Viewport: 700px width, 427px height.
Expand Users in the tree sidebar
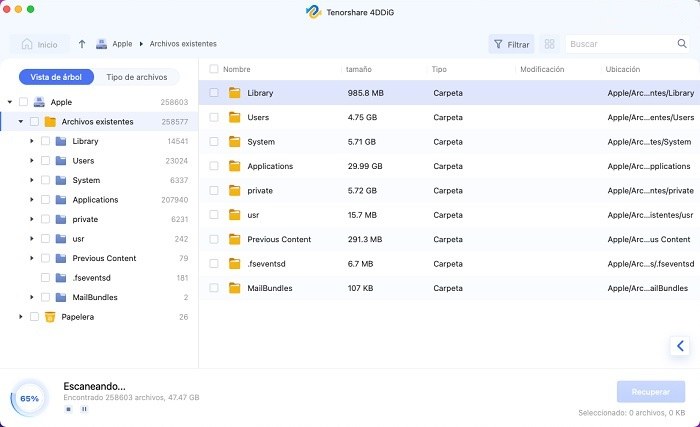(x=32, y=160)
